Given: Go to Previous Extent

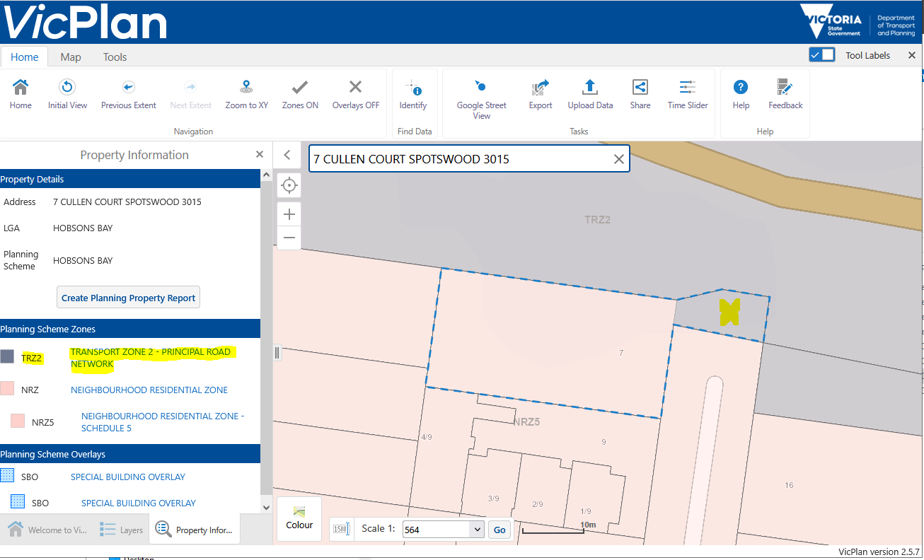Looking at the screenshot, I should (128, 88).
